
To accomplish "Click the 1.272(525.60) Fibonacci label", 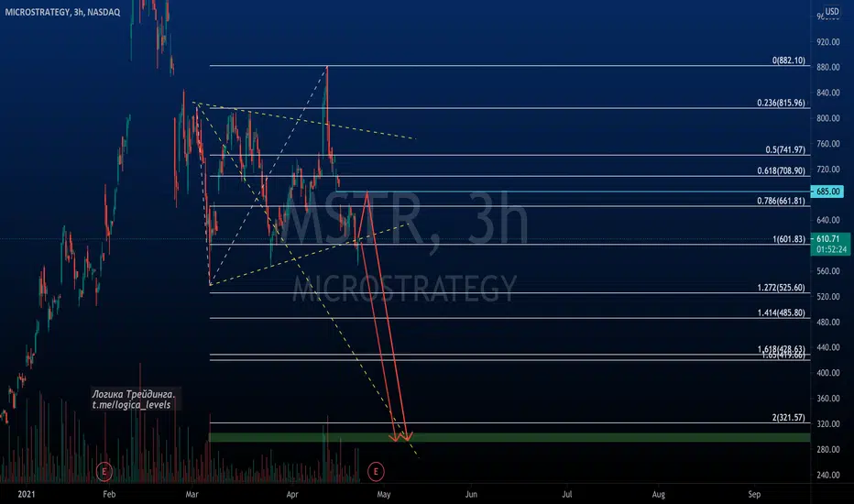I will 781,287.
